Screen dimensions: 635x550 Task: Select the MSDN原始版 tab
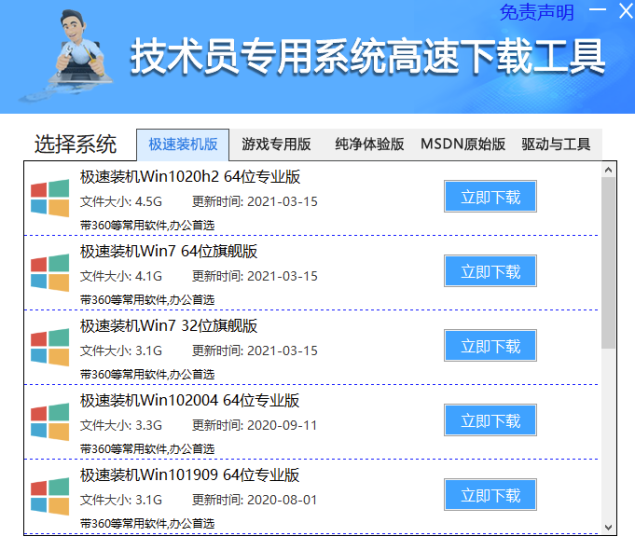[x=462, y=144]
